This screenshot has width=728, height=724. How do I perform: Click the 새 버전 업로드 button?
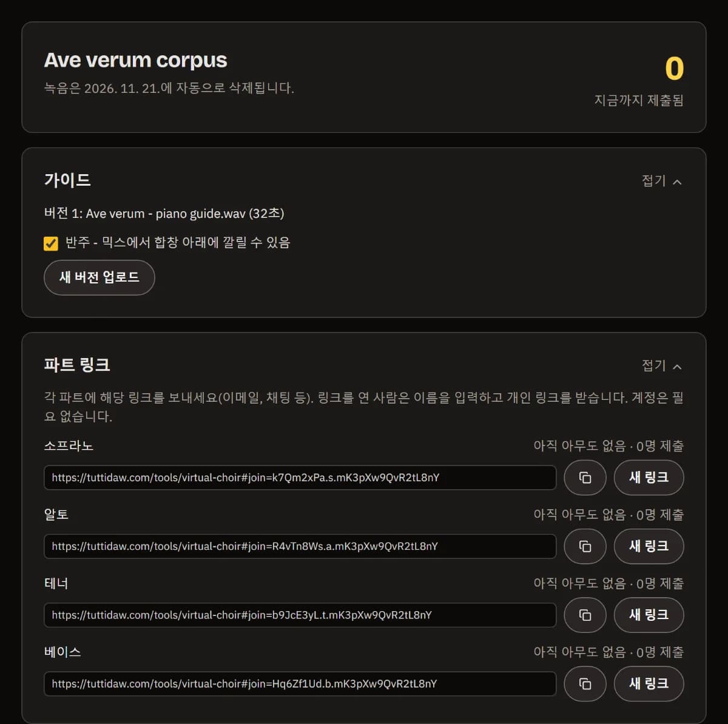pyautogui.click(x=99, y=277)
